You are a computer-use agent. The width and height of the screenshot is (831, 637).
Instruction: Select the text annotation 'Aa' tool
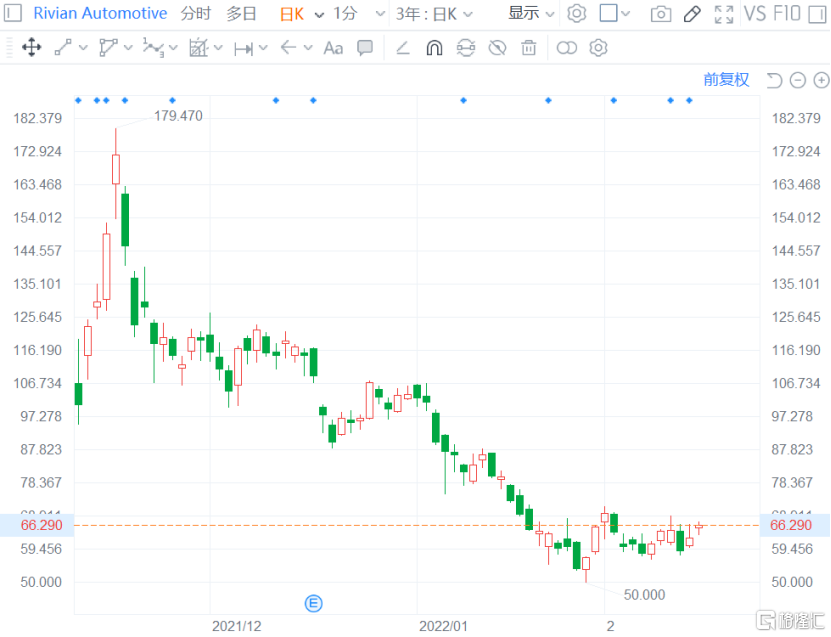tap(333, 48)
